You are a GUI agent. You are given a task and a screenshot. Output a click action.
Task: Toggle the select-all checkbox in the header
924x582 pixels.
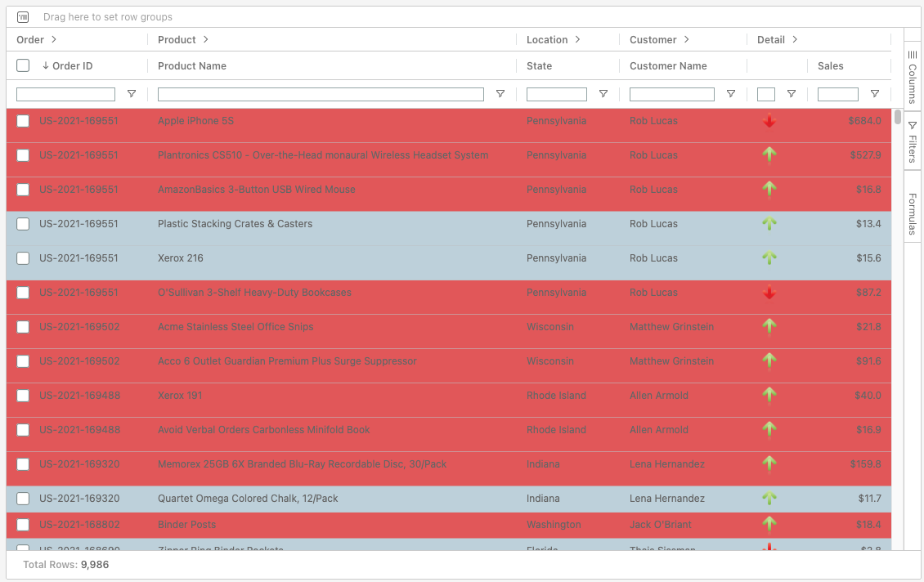click(23, 65)
